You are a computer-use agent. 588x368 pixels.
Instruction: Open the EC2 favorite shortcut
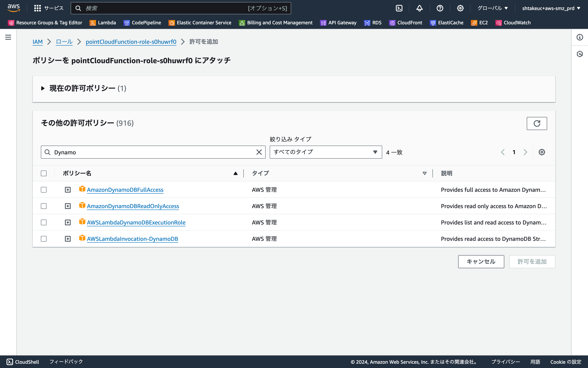coord(479,23)
